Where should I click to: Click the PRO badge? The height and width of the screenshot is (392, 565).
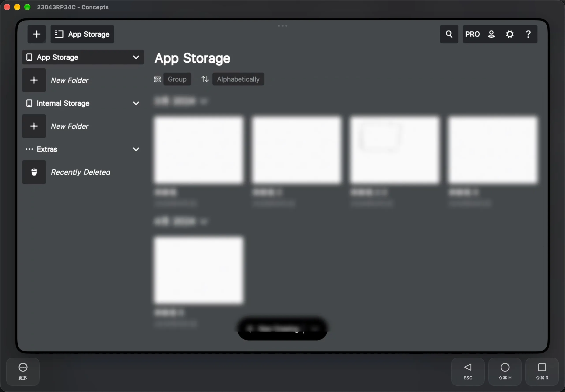click(472, 34)
